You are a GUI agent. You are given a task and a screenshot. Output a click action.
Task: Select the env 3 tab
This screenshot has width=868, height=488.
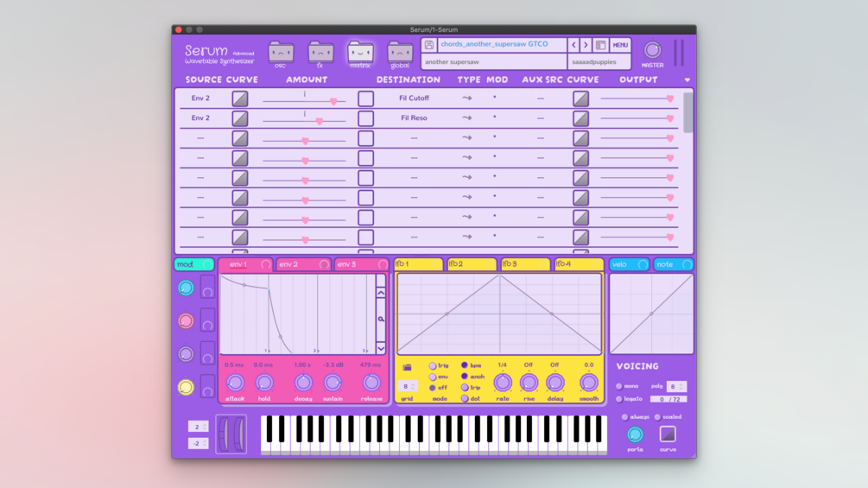pyautogui.click(x=362, y=264)
